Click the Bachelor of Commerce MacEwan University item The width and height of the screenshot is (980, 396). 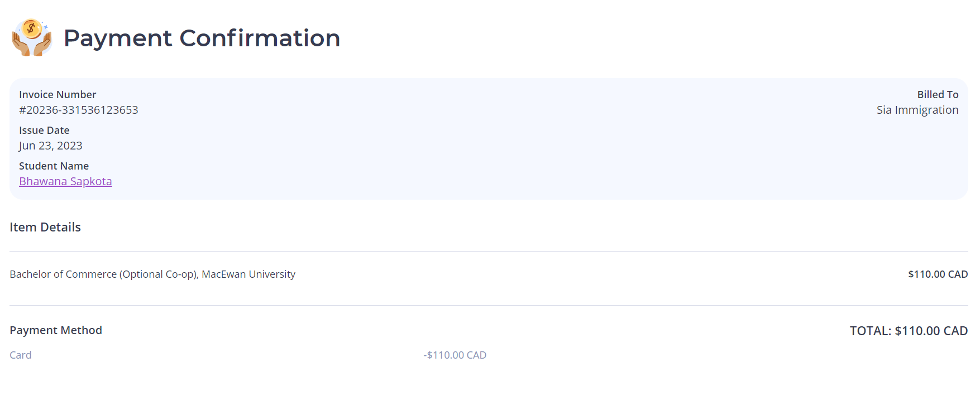pos(152,274)
